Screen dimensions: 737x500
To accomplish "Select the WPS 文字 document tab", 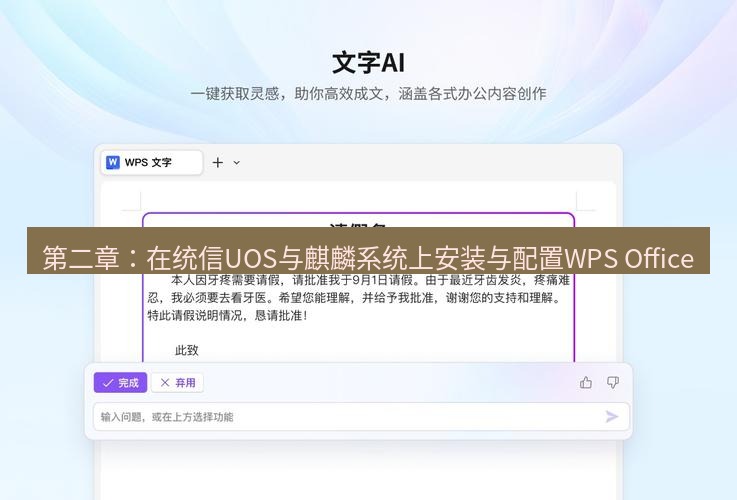I will [x=151, y=163].
